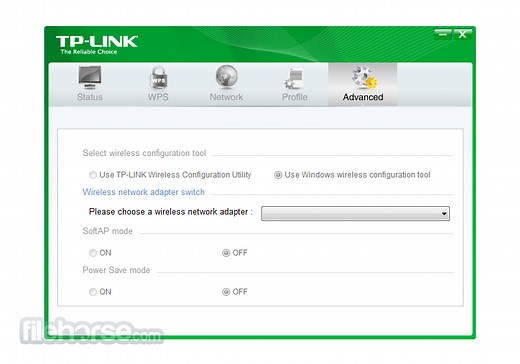The height and width of the screenshot is (364, 520).
Task: Turn SoftAP mode ON
Action: tap(93, 253)
